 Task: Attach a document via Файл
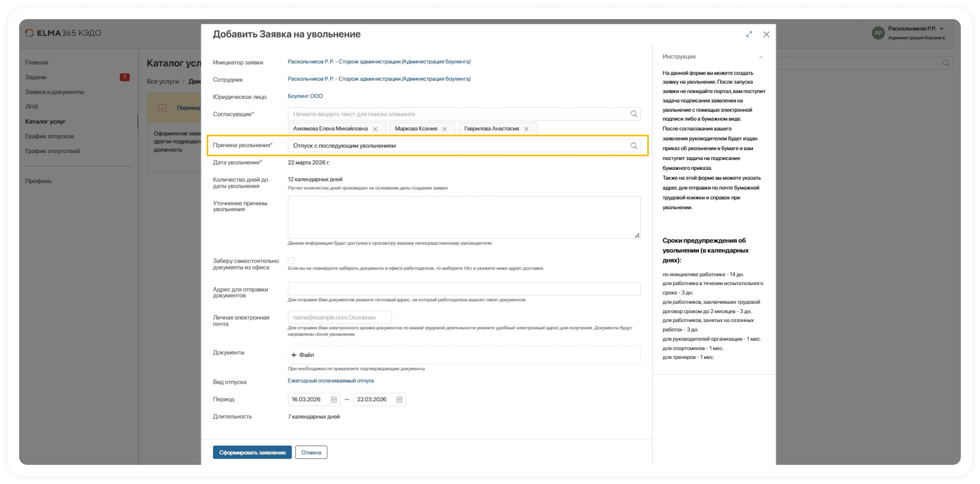pyautogui.click(x=304, y=354)
